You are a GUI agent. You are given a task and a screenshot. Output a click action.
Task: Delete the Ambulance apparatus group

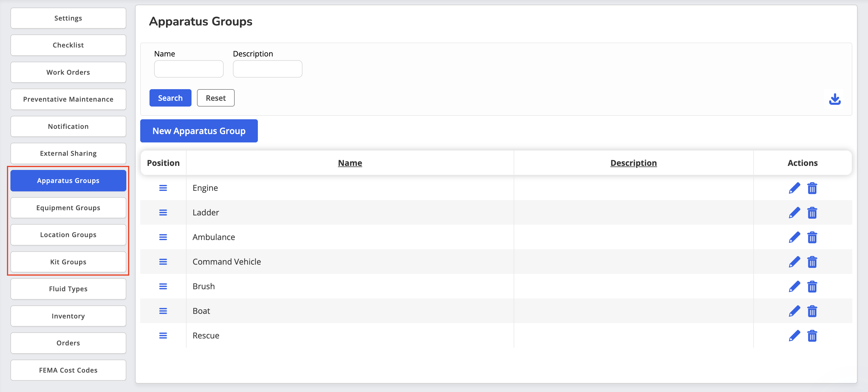click(812, 237)
